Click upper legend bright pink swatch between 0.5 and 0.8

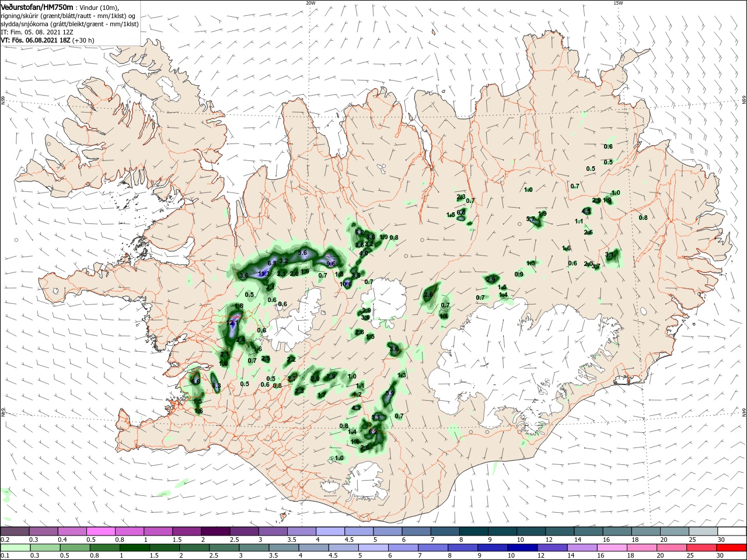101,531
